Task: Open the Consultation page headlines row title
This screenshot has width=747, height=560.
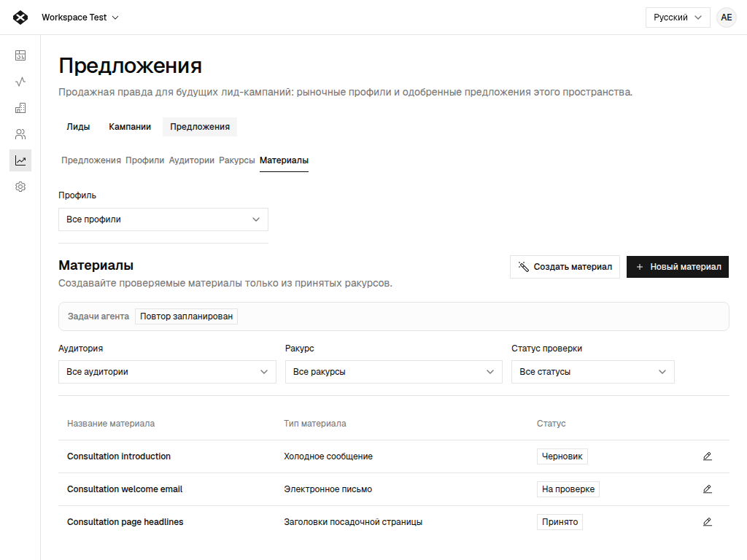Action: click(x=125, y=522)
